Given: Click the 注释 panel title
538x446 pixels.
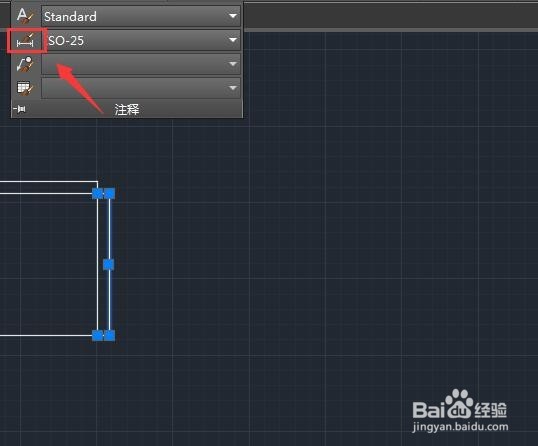Looking at the screenshot, I should pos(127,110).
